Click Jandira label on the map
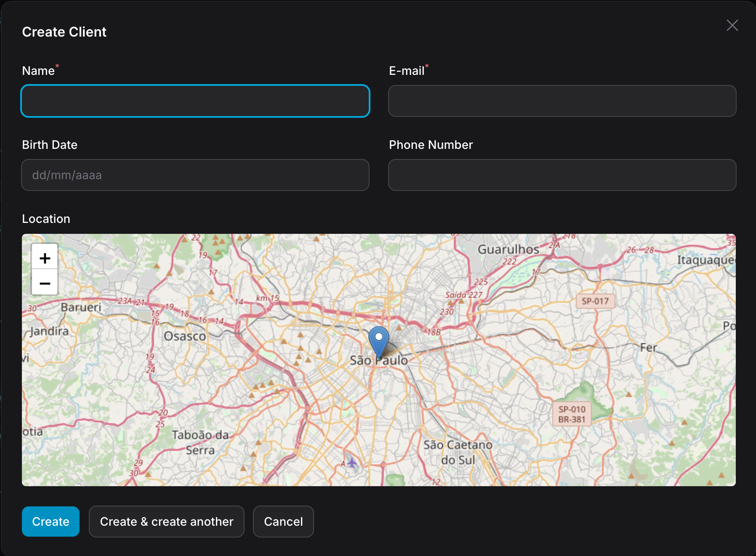756x556 pixels. [49, 331]
